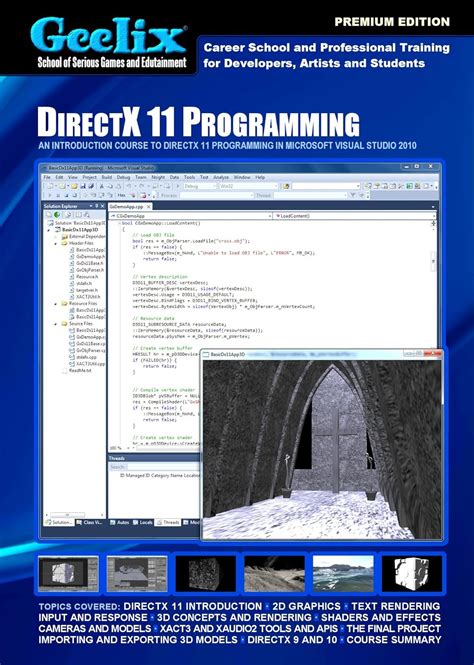
Task: Select stdafx.cpp file
Action: click(x=83, y=357)
